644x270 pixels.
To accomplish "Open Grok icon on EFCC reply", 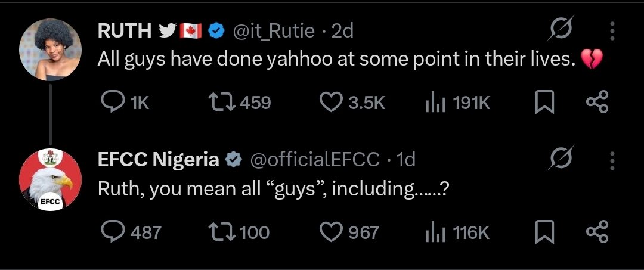I will pyautogui.click(x=560, y=158).
